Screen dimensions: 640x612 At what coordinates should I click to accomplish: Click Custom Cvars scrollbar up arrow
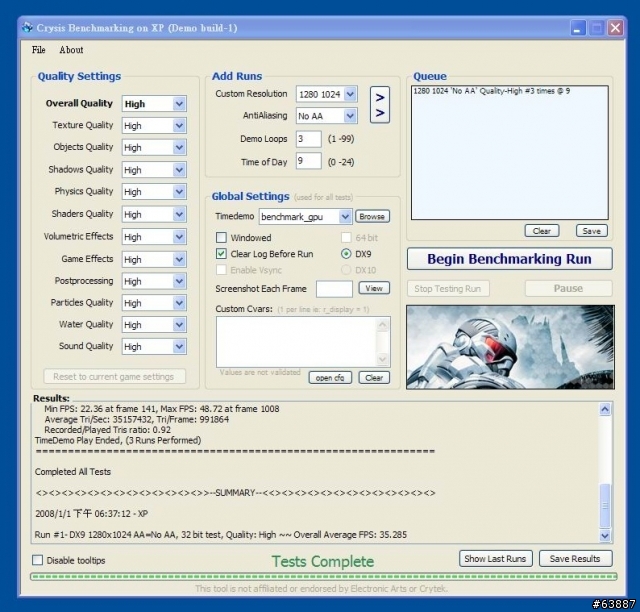pyautogui.click(x=383, y=325)
